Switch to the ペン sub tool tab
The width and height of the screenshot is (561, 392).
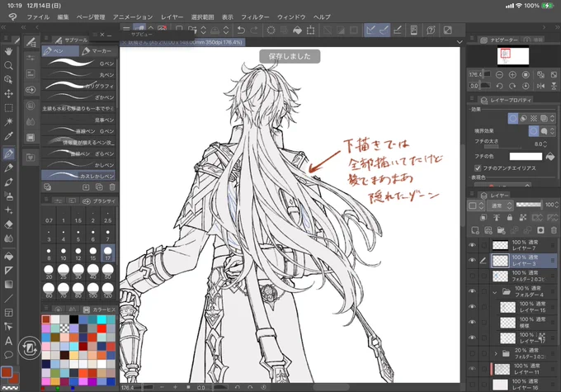(x=60, y=51)
